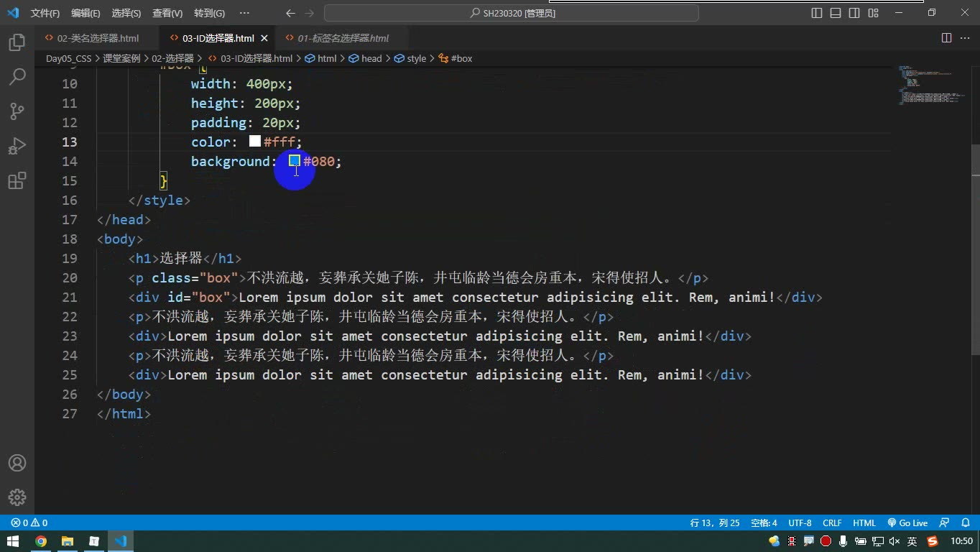
Task: Open Source Control view
Action: click(17, 111)
